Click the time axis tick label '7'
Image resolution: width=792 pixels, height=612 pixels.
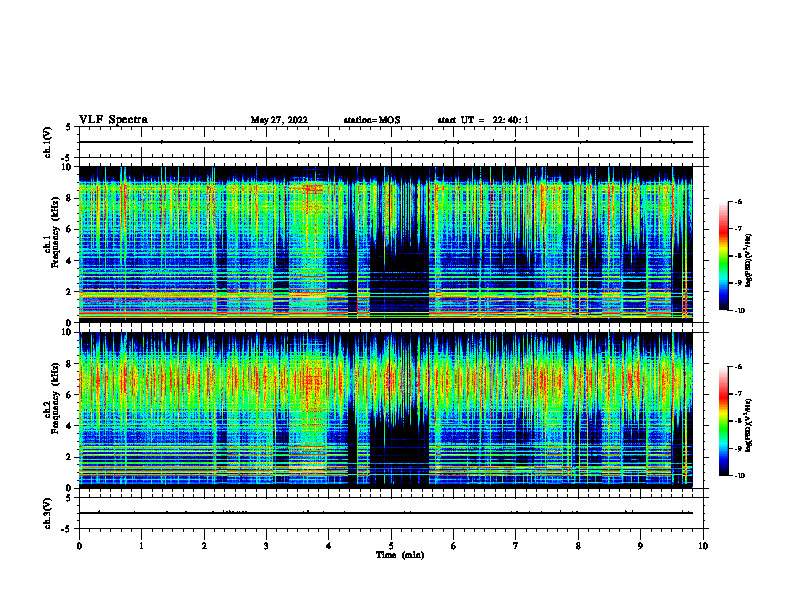[516, 546]
